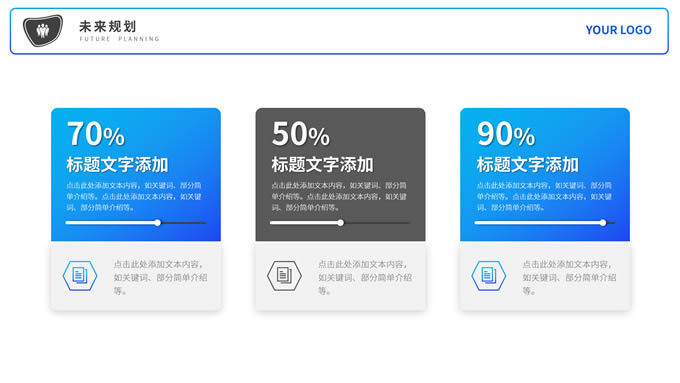Click the FUTURE PLANNING subtitle
The width and height of the screenshot is (680, 383).
click(120, 39)
